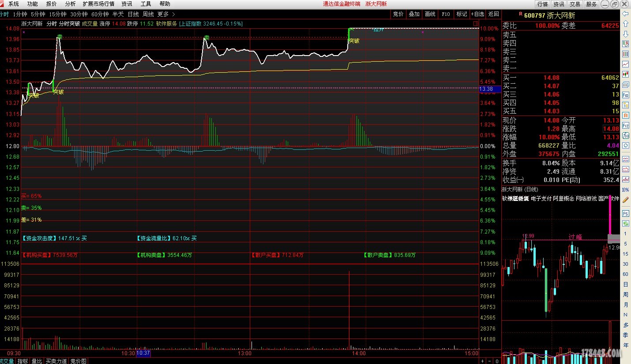Click the orange self-select icon in sidebar
This screenshot has width=631, height=364.
click(625, 115)
